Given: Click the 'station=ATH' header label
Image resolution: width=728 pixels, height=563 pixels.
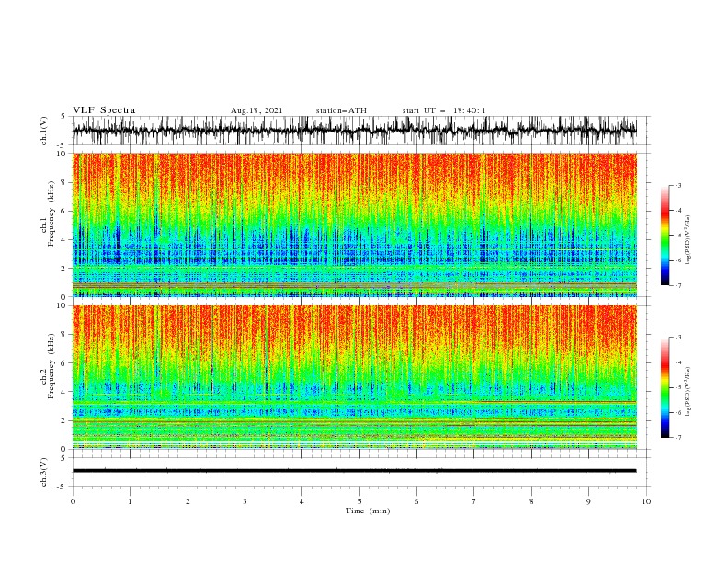Looking at the screenshot, I should 341,110.
